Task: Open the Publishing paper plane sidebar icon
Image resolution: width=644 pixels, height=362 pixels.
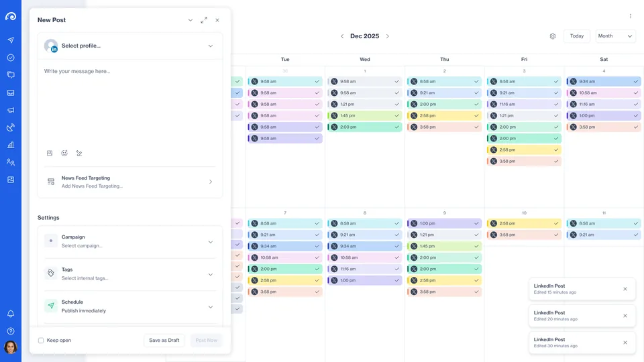Action: click(11, 40)
